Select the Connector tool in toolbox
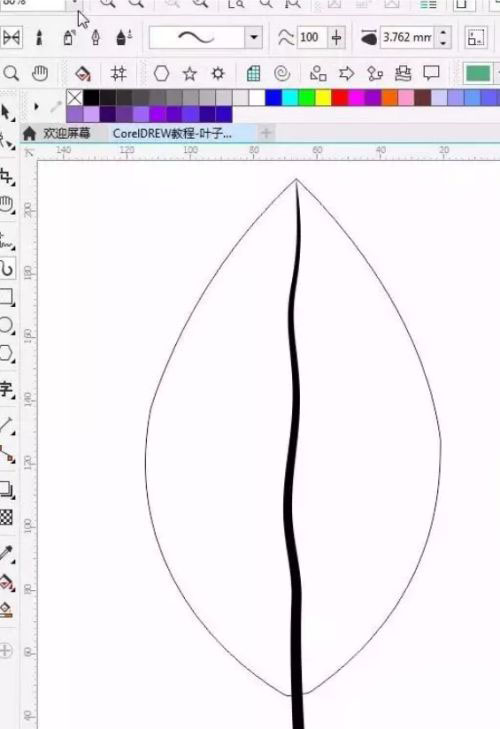Image resolution: width=500 pixels, height=729 pixels. [x=7, y=454]
